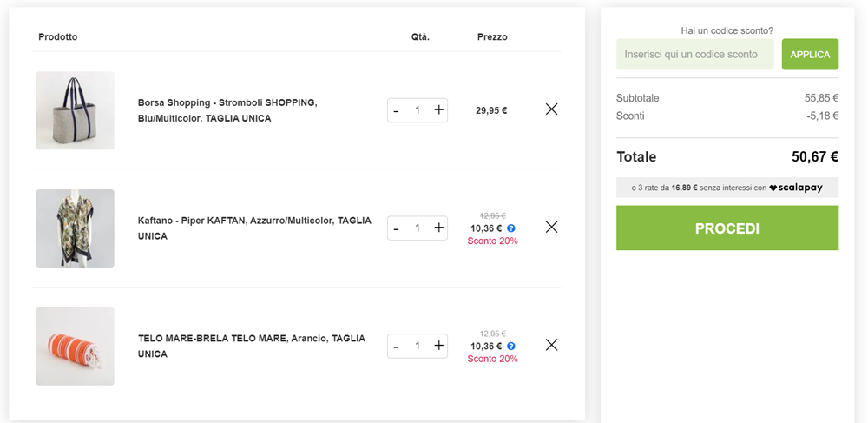Select the quantity value for Kaftano Piper
Image resolution: width=868 pixels, height=423 pixels.
click(x=418, y=228)
